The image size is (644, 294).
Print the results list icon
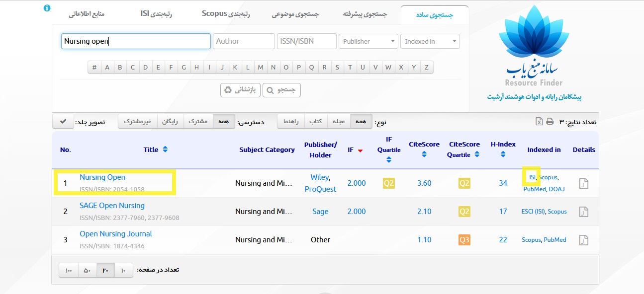pyautogui.click(x=550, y=122)
